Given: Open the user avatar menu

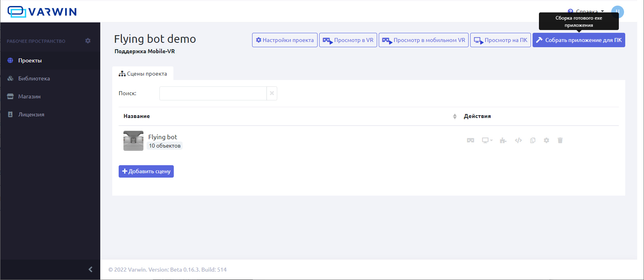Looking at the screenshot, I should pyautogui.click(x=618, y=12).
